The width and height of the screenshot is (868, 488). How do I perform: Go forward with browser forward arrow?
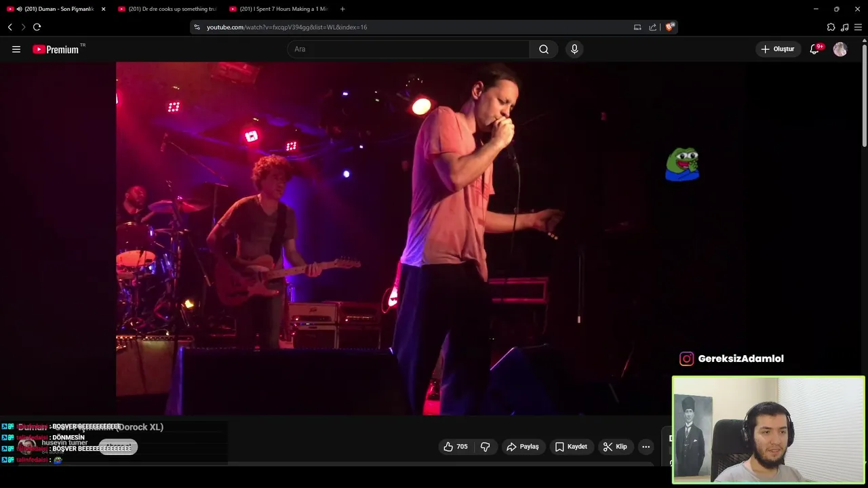(x=23, y=27)
